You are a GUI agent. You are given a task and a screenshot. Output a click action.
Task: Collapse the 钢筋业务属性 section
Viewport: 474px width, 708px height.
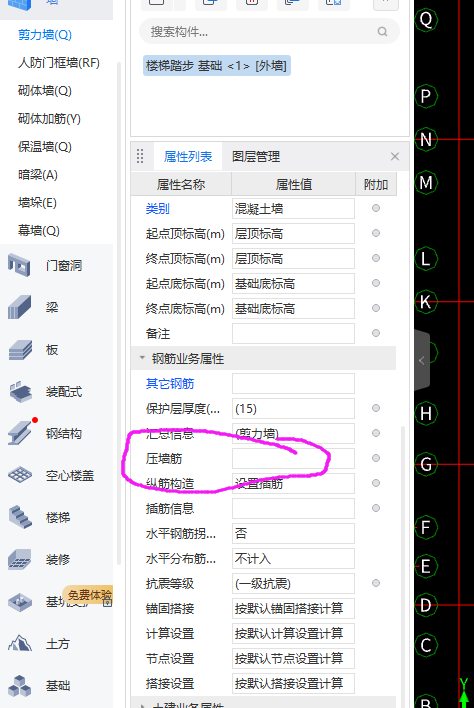coord(142,358)
